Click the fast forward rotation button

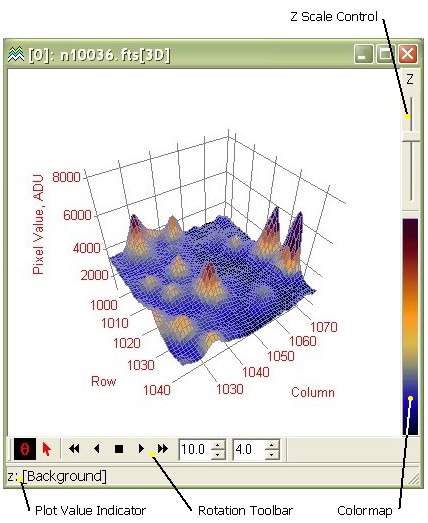tap(163, 449)
